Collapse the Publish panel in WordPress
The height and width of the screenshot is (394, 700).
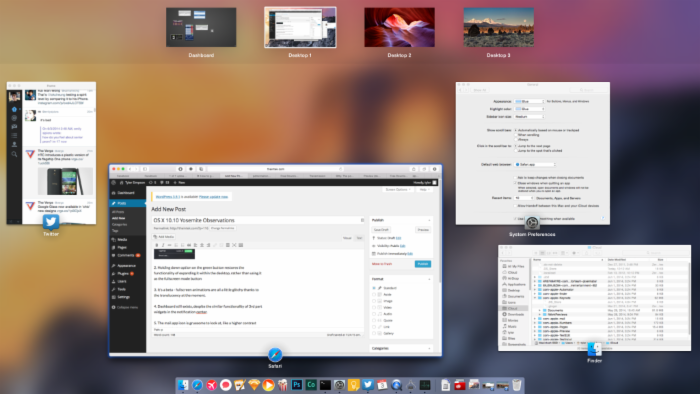coord(429,220)
